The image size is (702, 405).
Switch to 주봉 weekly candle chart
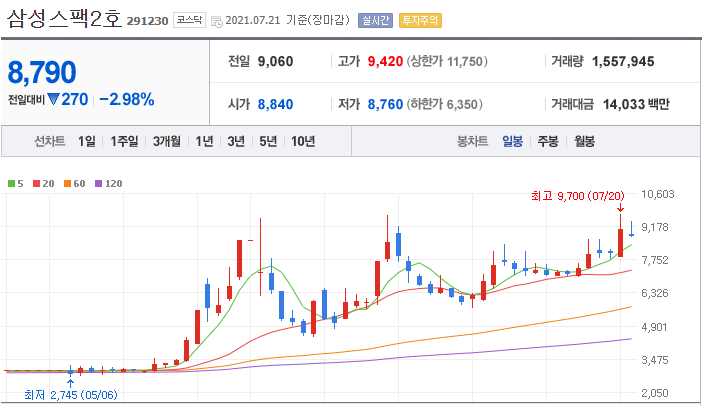click(548, 141)
